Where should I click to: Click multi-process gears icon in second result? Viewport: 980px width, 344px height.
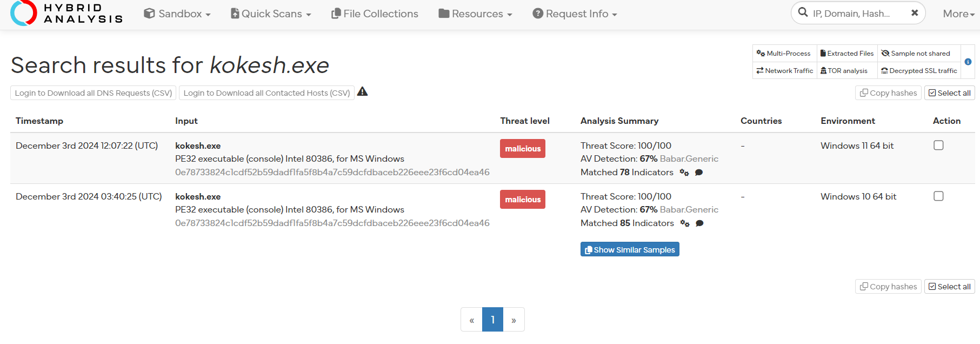(685, 223)
